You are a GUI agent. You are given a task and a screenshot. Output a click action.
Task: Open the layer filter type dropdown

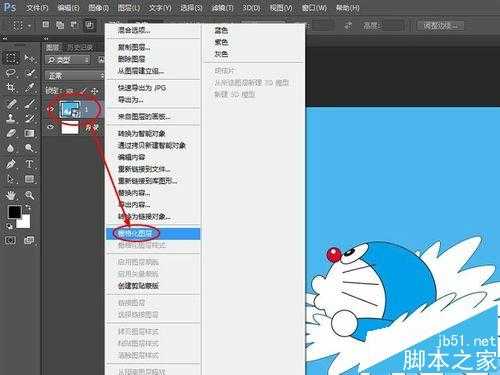click(68, 60)
